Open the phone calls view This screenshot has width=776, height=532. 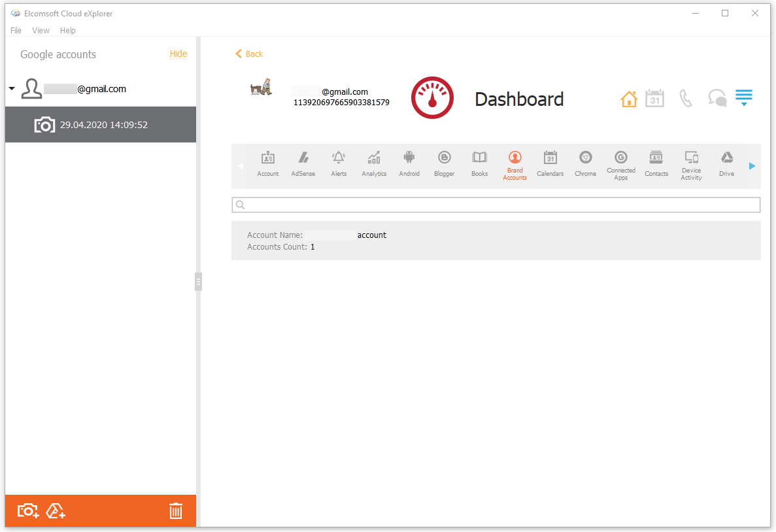685,98
